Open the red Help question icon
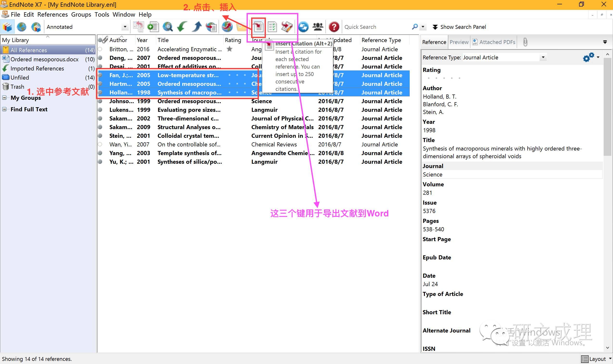This screenshot has height=364, width=613. pos(334,27)
